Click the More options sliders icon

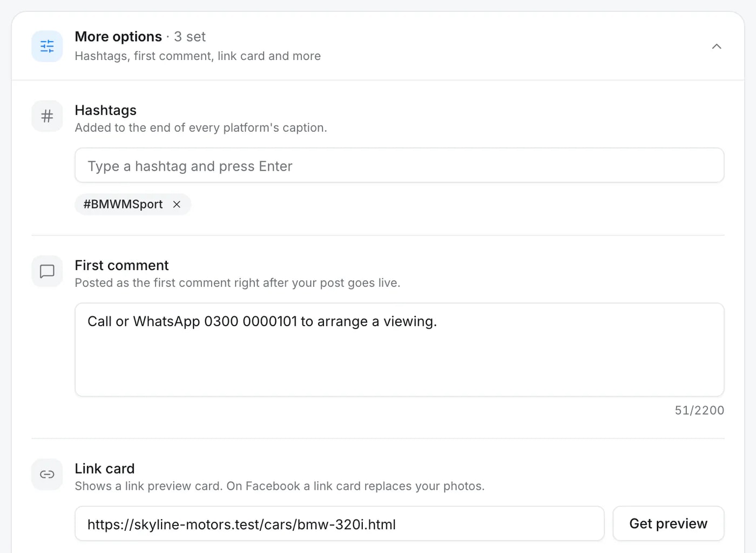click(47, 46)
